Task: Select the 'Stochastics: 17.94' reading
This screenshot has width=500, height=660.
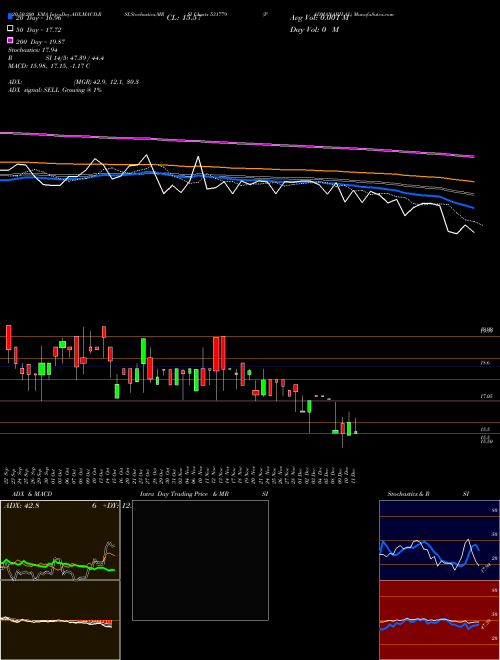Action: (32, 50)
